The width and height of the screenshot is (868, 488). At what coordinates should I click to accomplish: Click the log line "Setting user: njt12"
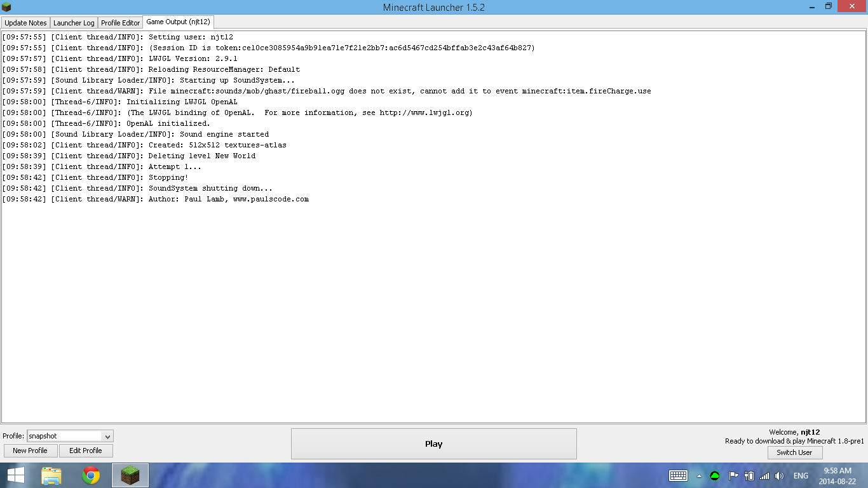tap(118, 37)
